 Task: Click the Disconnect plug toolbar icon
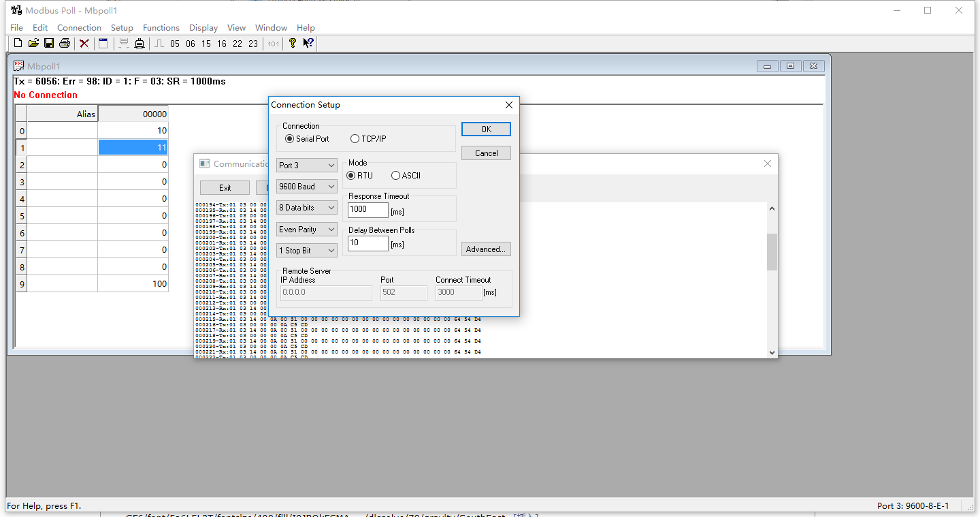(140, 44)
